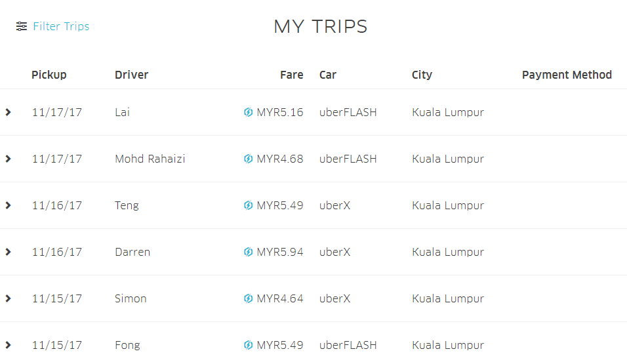Screen dimensions: 627x364
Task: Expand the Lai trip row chevron
Action: (8, 112)
